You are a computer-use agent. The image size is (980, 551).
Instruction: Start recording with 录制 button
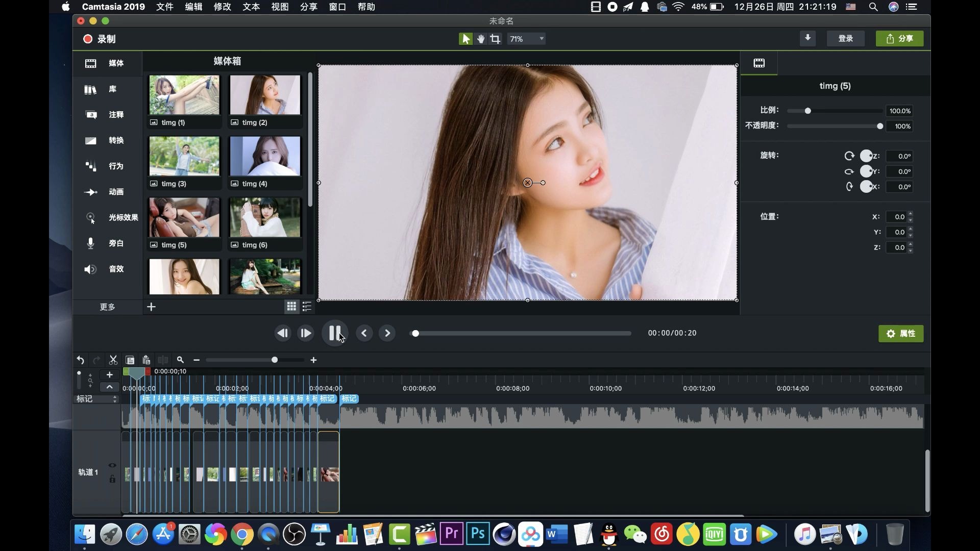coord(100,39)
